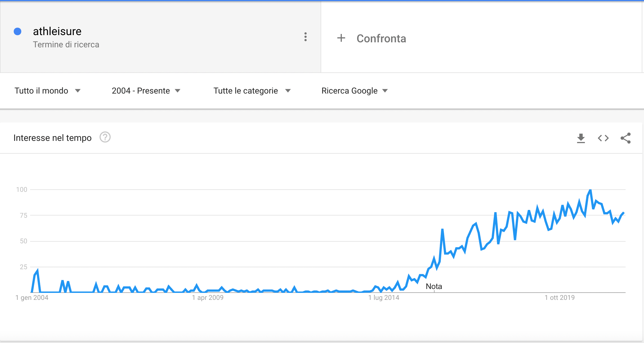Expand the Tutto il mondo region dropdown

[47, 91]
